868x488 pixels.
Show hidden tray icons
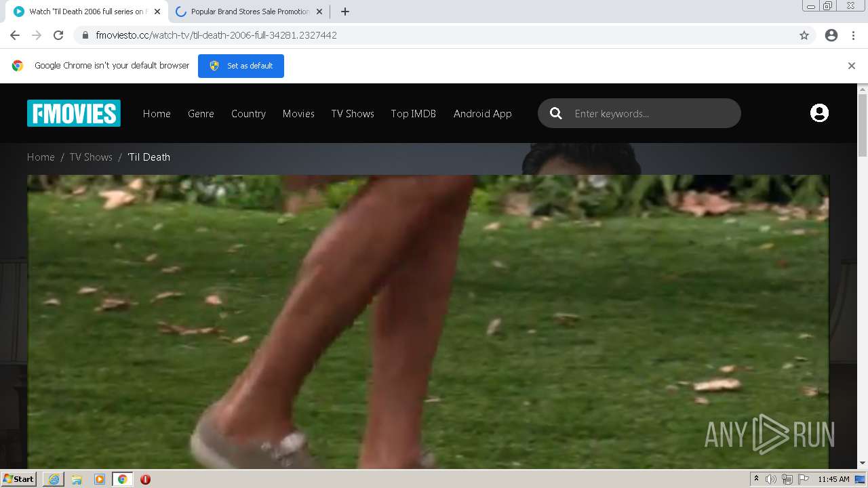756,479
